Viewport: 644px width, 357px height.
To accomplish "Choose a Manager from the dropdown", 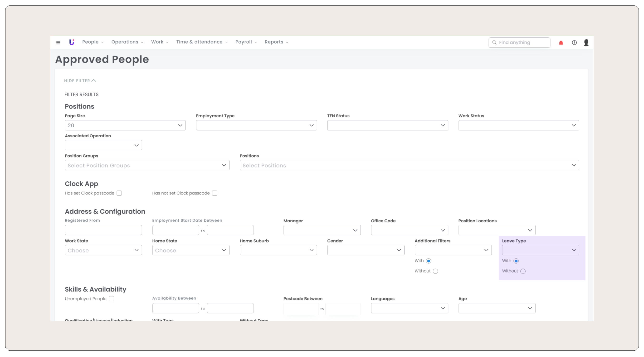I will (322, 230).
